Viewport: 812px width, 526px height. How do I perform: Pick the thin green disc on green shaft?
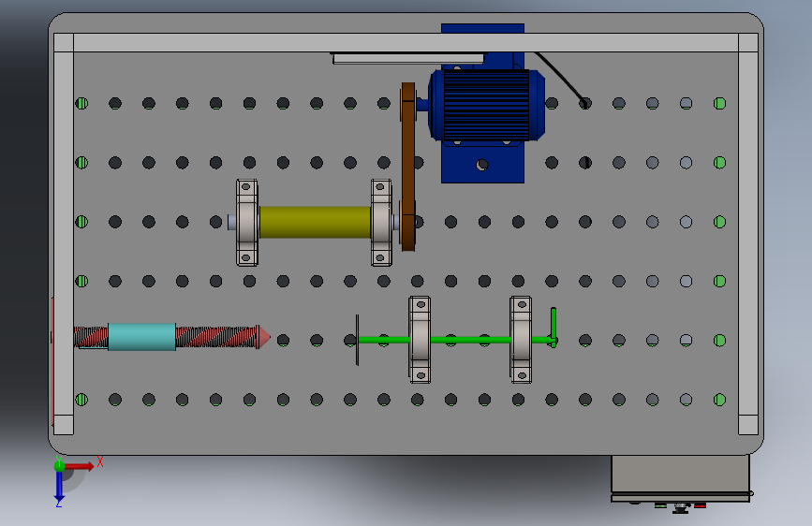pyautogui.click(x=358, y=340)
